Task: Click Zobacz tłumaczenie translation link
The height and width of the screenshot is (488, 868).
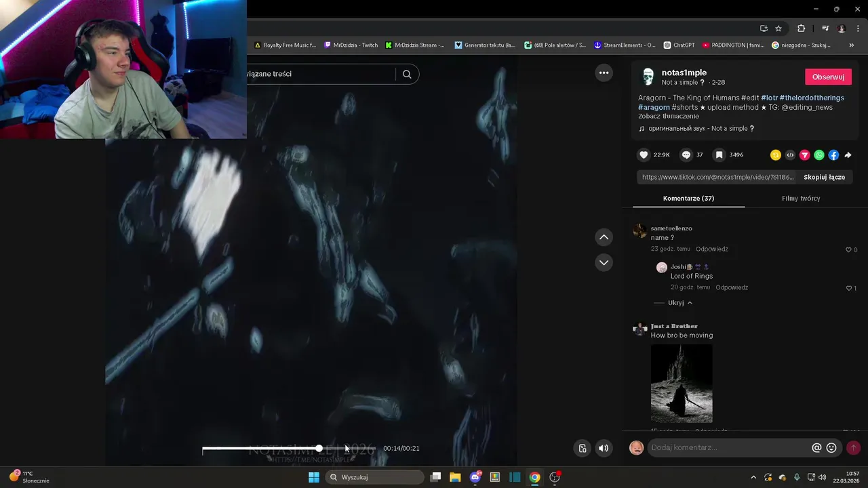Action: 669,117
